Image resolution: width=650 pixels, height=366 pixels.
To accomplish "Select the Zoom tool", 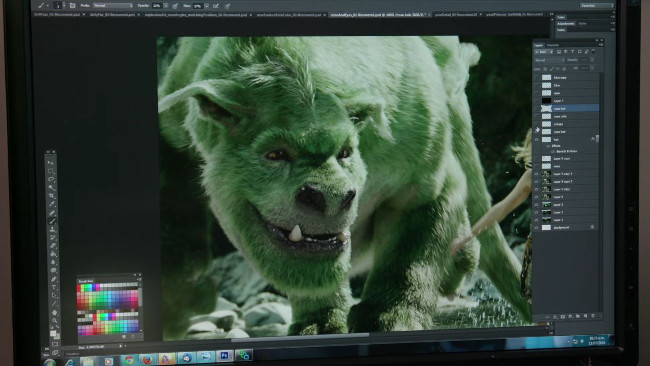I will point(54,320).
